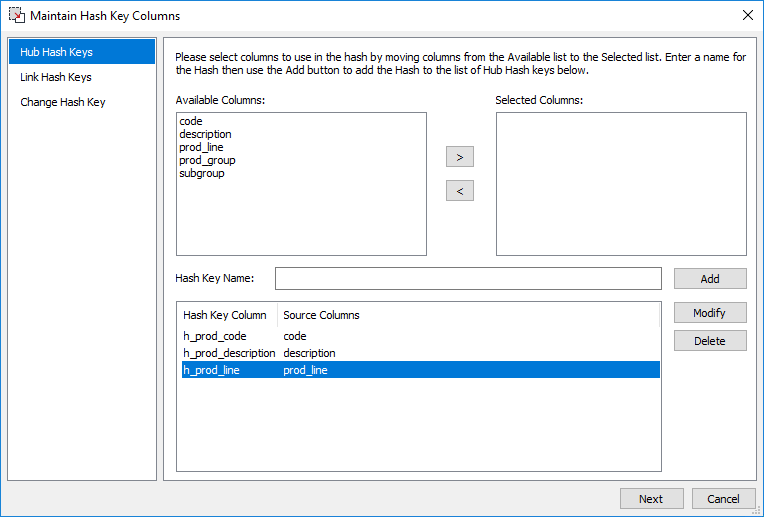Remove column using the < button
The image size is (764, 517).
[x=459, y=191]
